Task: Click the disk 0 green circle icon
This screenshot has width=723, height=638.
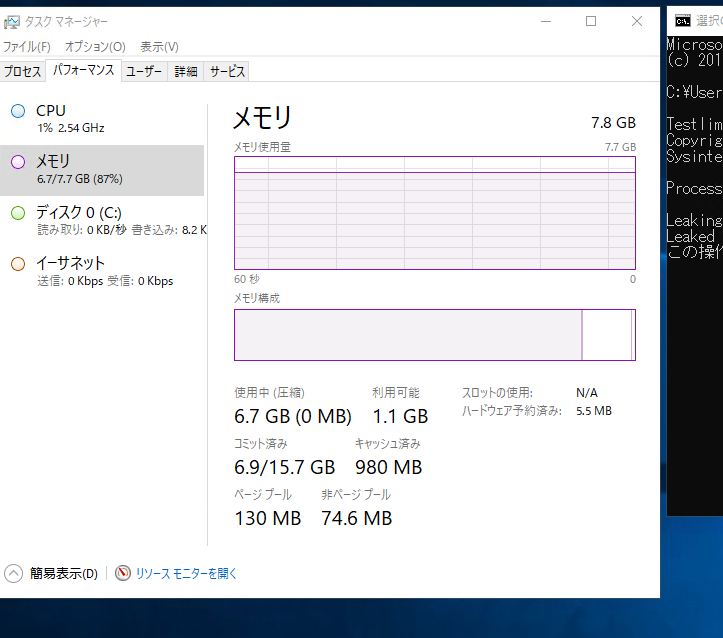Action: pyautogui.click(x=18, y=213)
